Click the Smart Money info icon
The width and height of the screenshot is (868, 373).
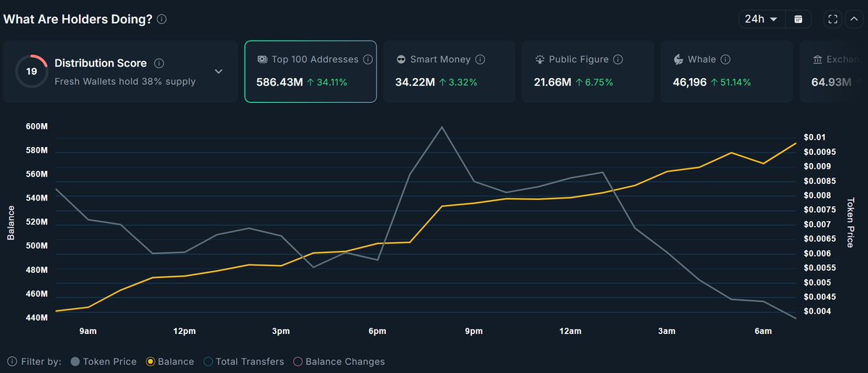click(480, 59)
